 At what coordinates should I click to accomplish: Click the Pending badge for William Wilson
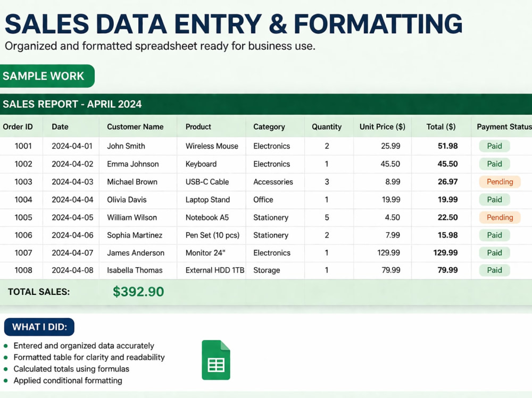[500, 217]
